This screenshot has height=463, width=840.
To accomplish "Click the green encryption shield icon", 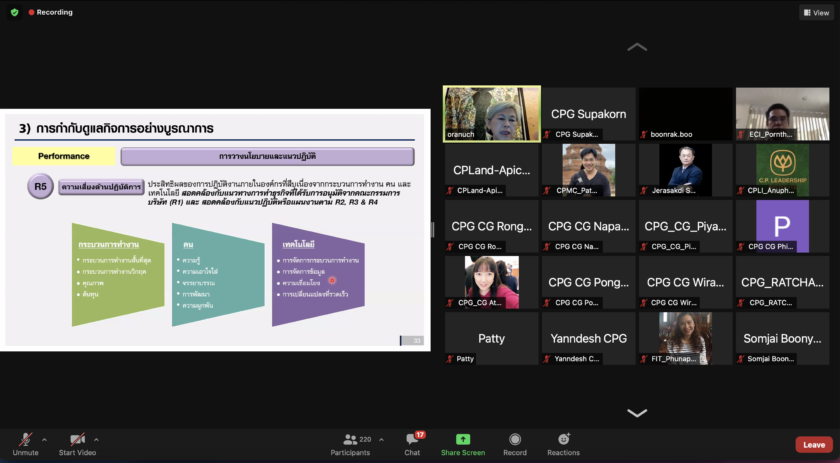I will click(x=14, y=12).
